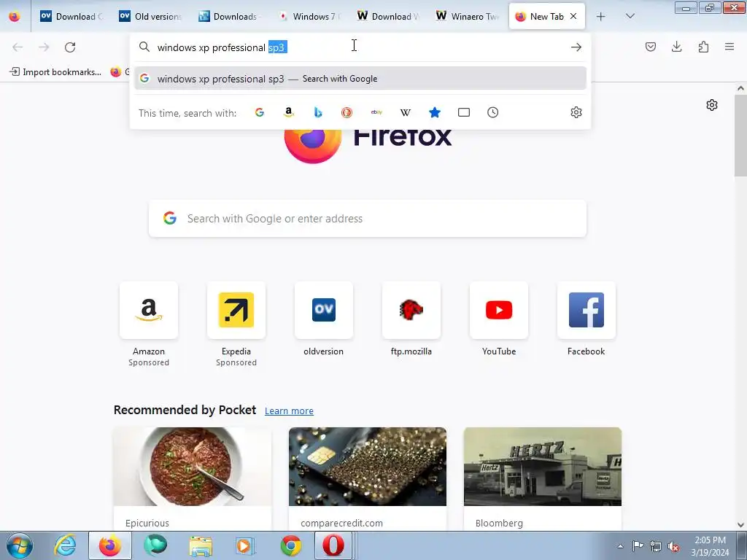Search this time with Wikipedia
Image resolution: width=747 pixels, height=560 pixels.
(406, 112)
